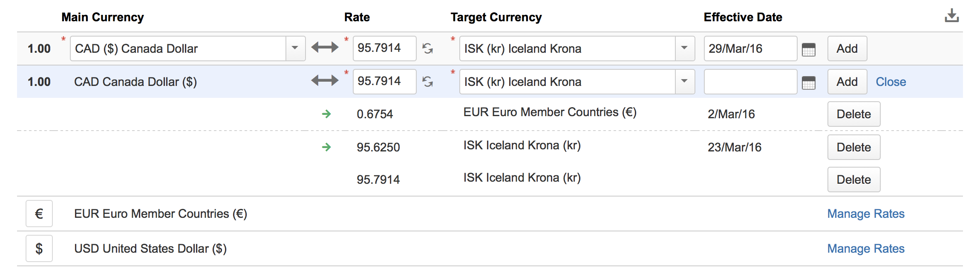This screenshot has width=980, height=268.
Task: Open Manage Rates for USD United States Dollar
Action: click(865, 248)
